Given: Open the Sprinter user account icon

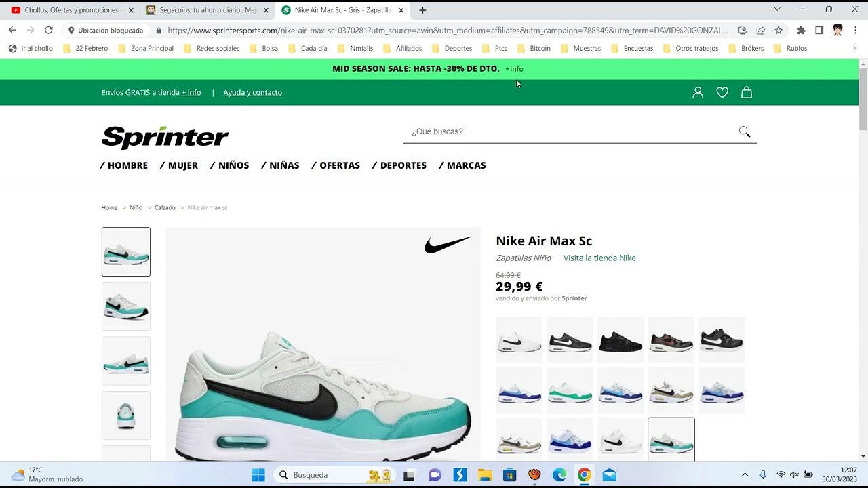Looking at the screenshot, I should click(698, 93).
